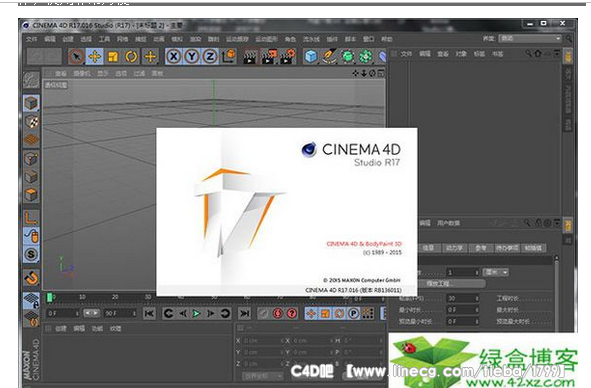Click the green timeline playhead marker
The height and width of the screenshot is (388, 591).
[49, 298]
